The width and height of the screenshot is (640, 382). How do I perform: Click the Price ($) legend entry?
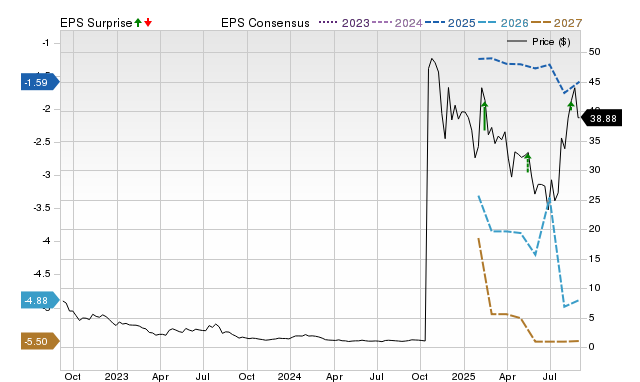click(x=539, y=41)
